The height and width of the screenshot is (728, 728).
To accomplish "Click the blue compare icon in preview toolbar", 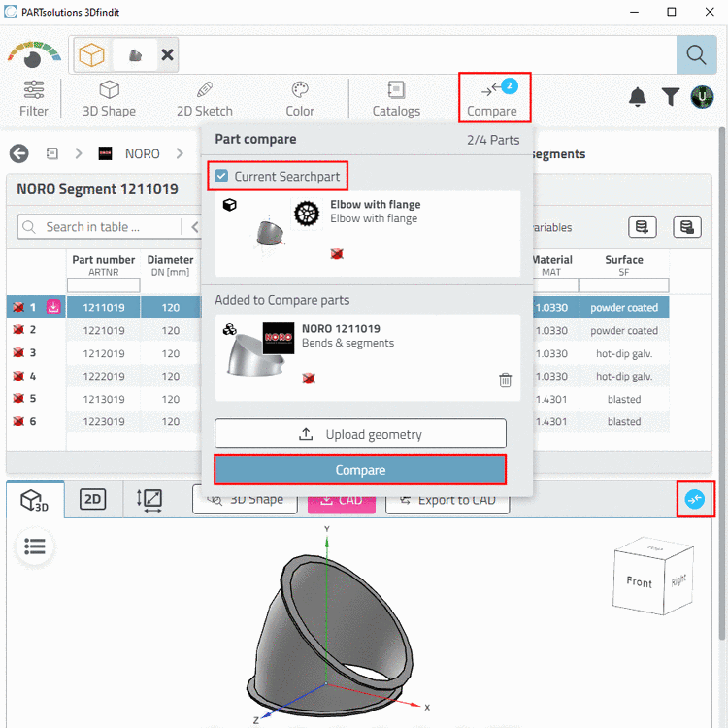I will click(x=695, y=499).
